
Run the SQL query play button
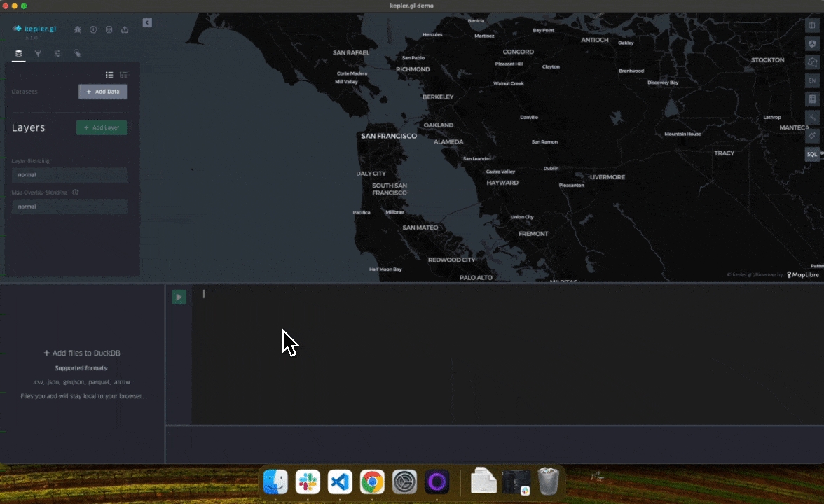click(x=179, y=297)
